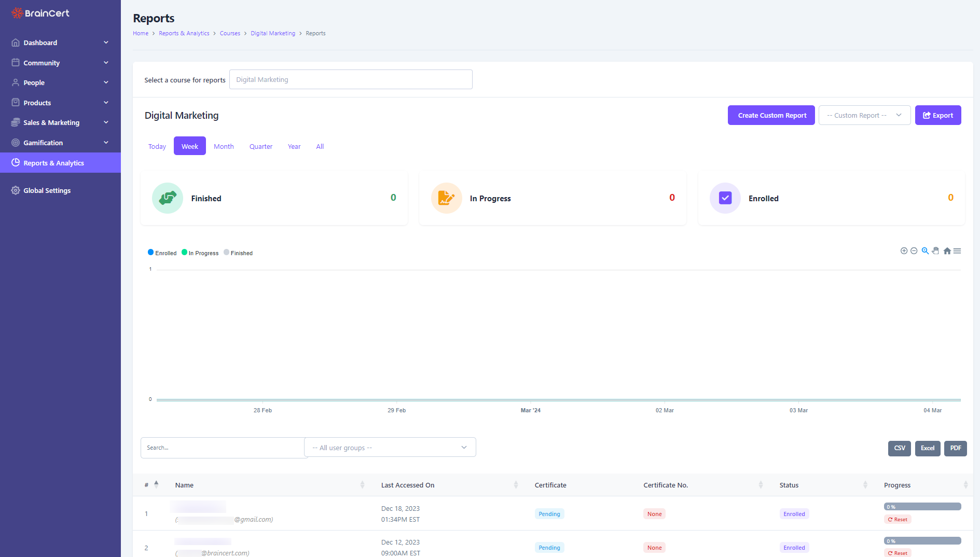This screenshot has height=557, width=980.
Task: Reset chart zoom with the home icon
Action: point(947,251)
